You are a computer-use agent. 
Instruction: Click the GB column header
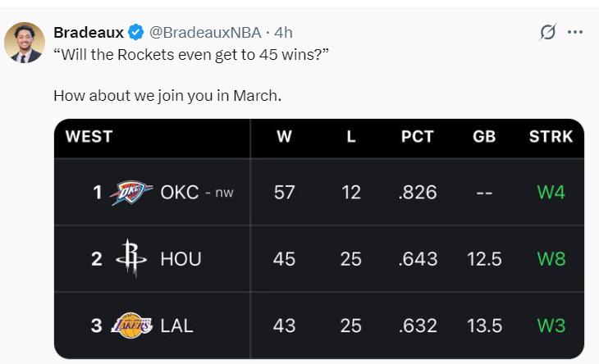pyautogui.click(x=484, y=137)
